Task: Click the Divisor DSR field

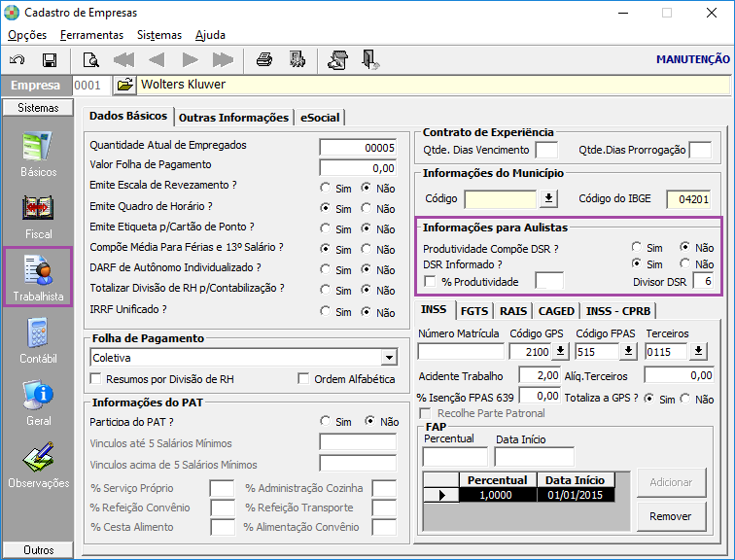Action: pos(703,282)
